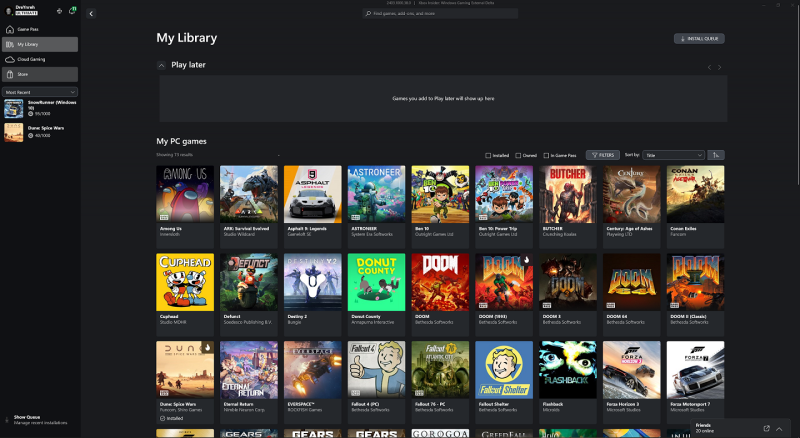Open the Forza Motorsport 7 tile

click(695, 382)
